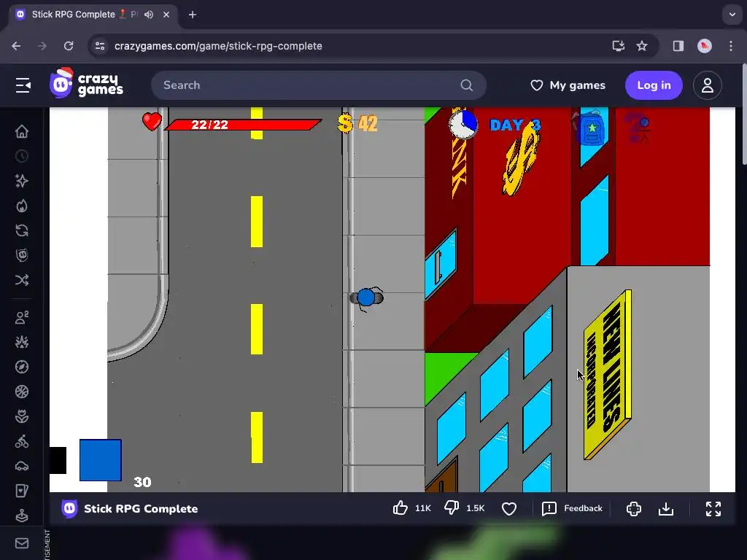Open the basketball games icon

pyautogui.click(x=22, y=392)
